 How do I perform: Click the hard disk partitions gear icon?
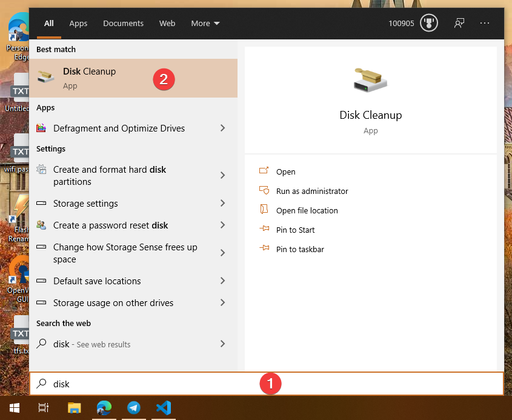click(41, 169)
